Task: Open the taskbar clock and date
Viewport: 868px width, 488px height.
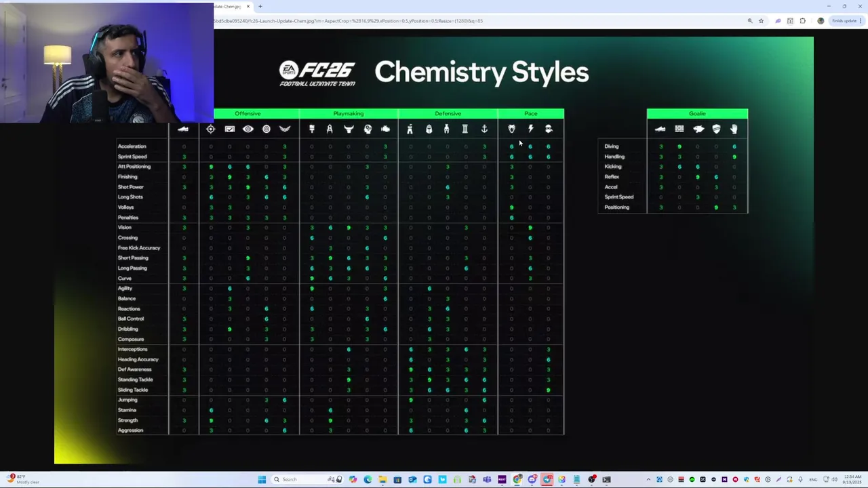Action: pos(851,480)
